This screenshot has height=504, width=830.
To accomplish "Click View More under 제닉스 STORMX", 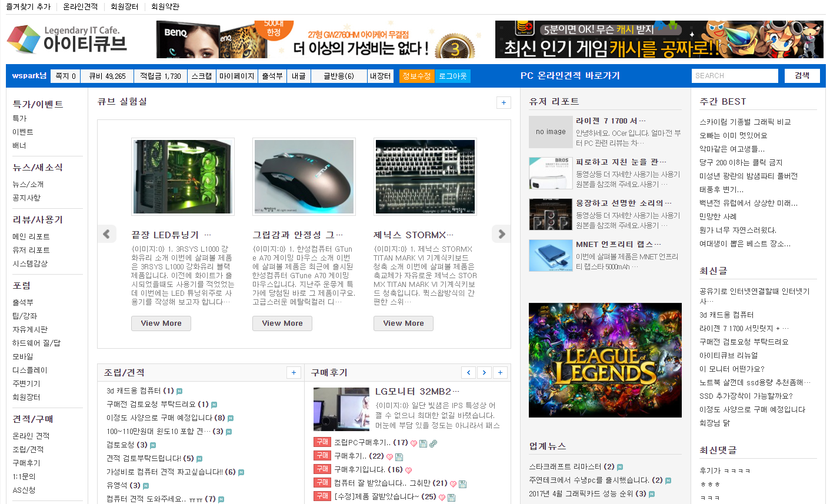I will click(x=404, y=323).
